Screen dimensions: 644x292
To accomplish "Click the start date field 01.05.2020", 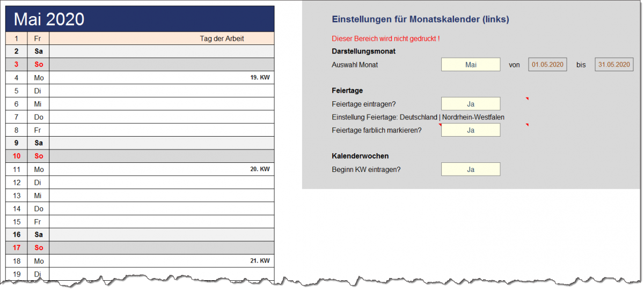I will [x=547, y=64].
